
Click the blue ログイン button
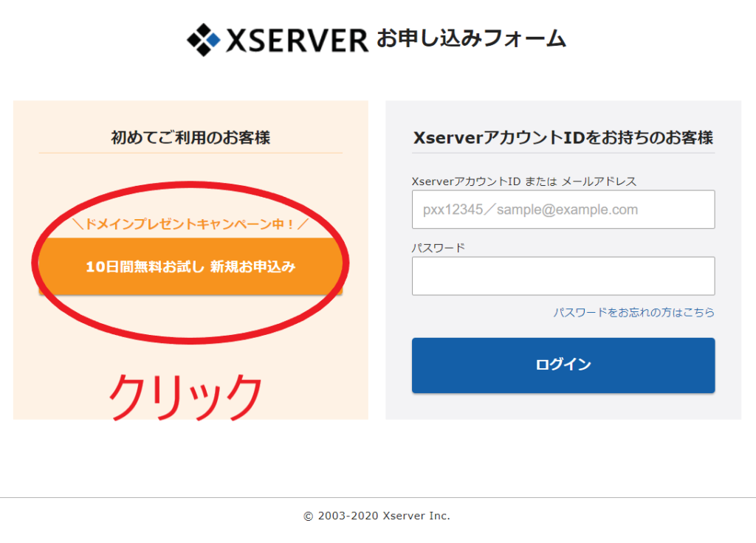[x=563, y=365]
